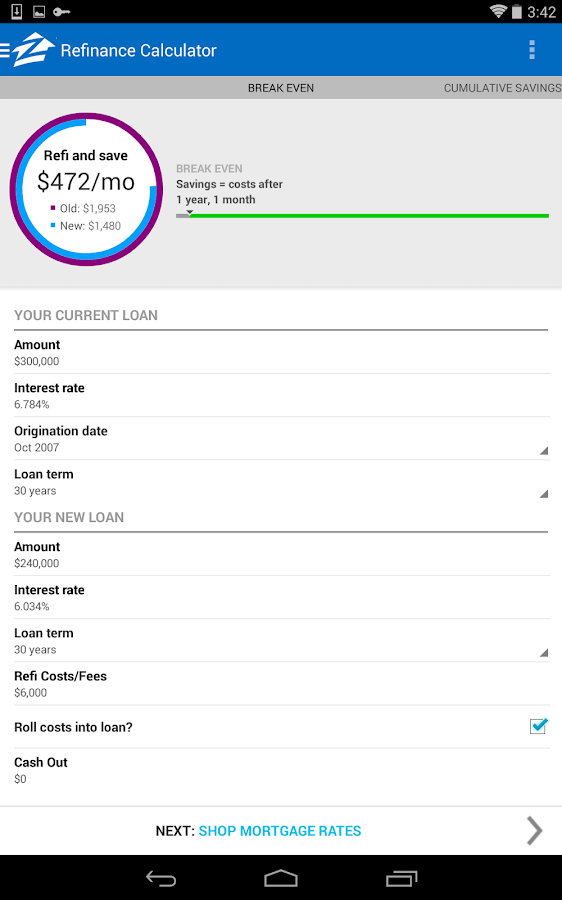The image size is (562, 900).
Task: Open the overflow three-dot menu
Action: pos(532,50)
